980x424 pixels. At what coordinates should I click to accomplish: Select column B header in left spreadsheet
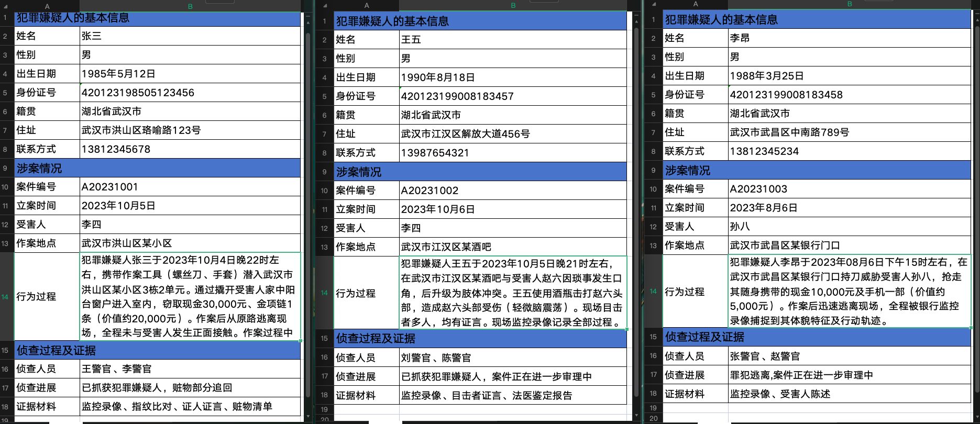click(190, 6)
